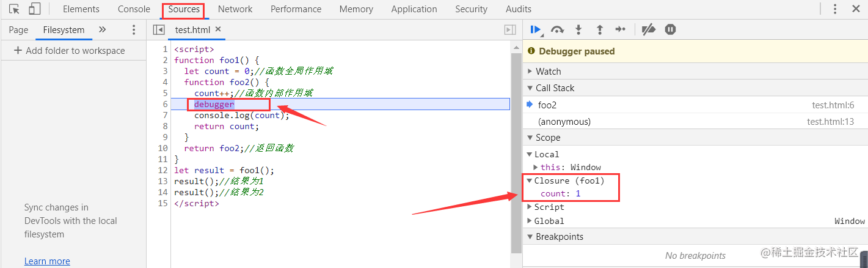This screenshot has height=268, width=868.
Task: Step into next function call
Action: point(578,29)
